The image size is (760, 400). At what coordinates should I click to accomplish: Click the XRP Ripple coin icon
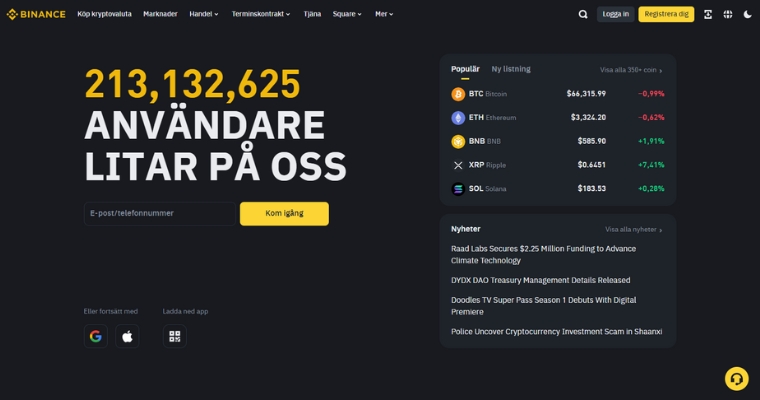coord(458,165)
